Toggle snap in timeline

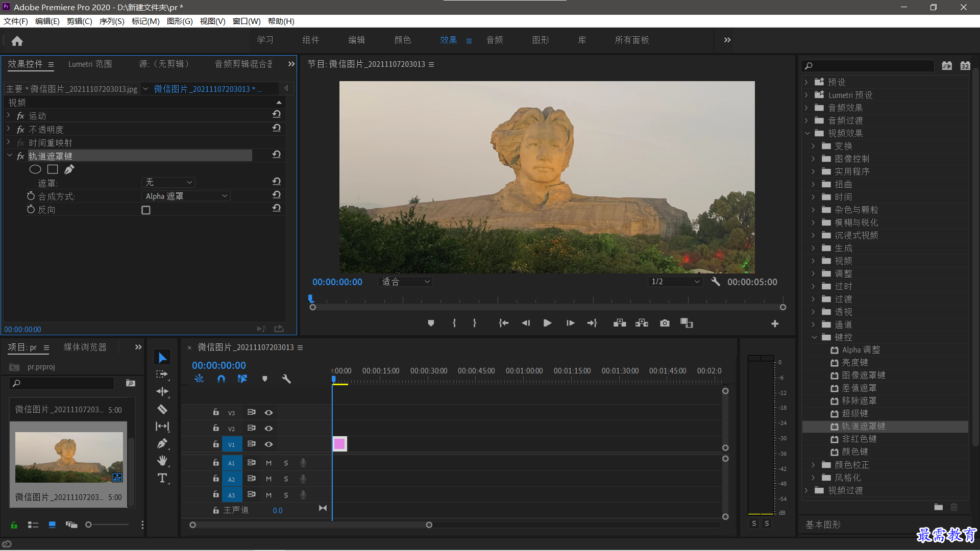click(221, 379)
